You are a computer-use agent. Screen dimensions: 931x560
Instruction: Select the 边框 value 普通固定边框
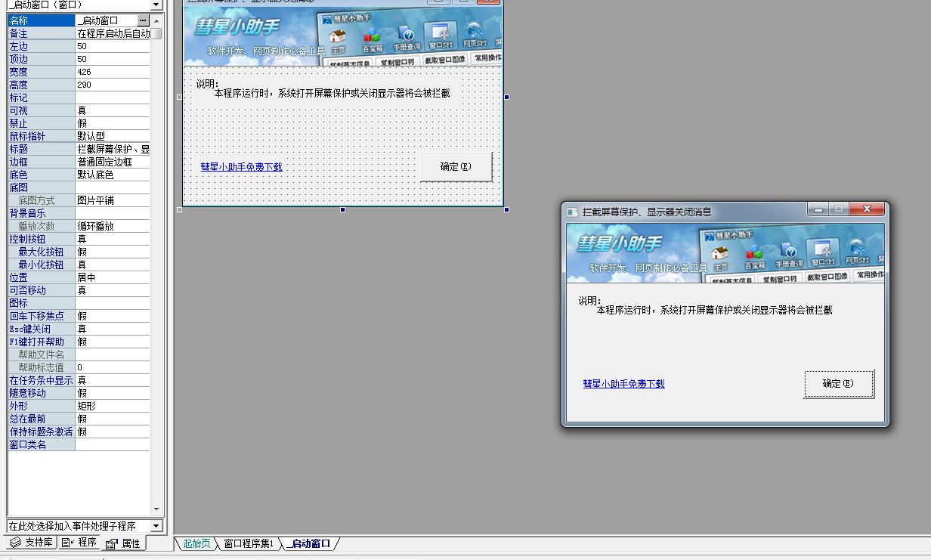tap(113, 162)
